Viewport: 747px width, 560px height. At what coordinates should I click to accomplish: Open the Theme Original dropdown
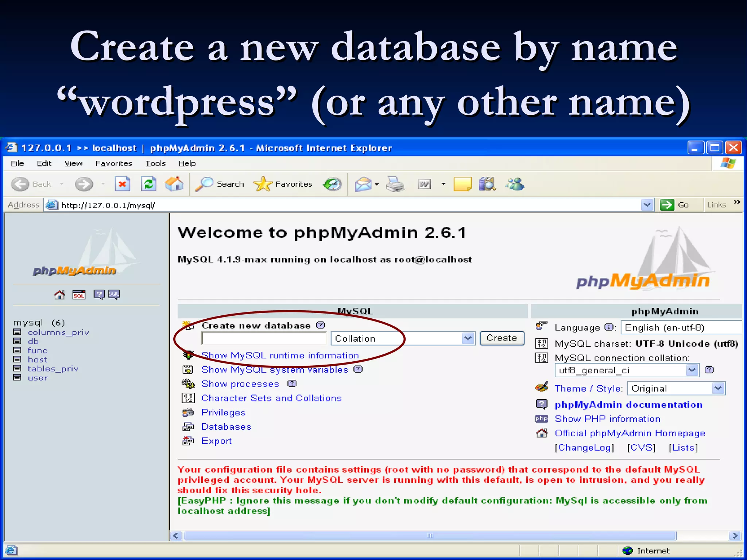coord(676,388)
